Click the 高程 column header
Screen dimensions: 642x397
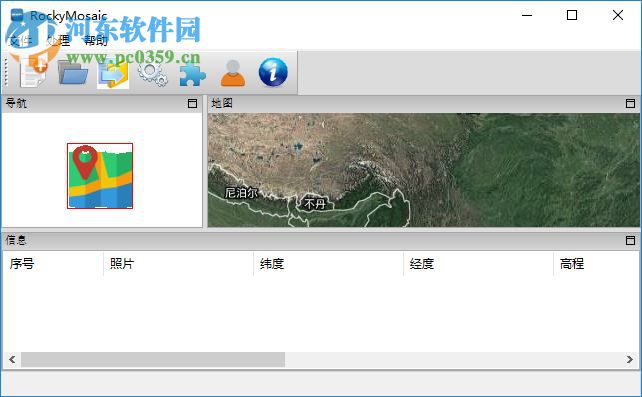click(x=596, y=264)
